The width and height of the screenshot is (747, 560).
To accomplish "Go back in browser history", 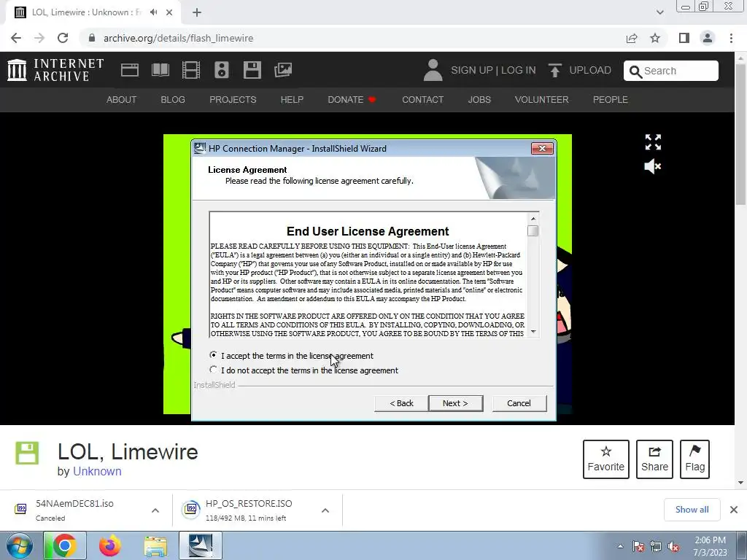I will pyautogui.click(x=16, y=38).
